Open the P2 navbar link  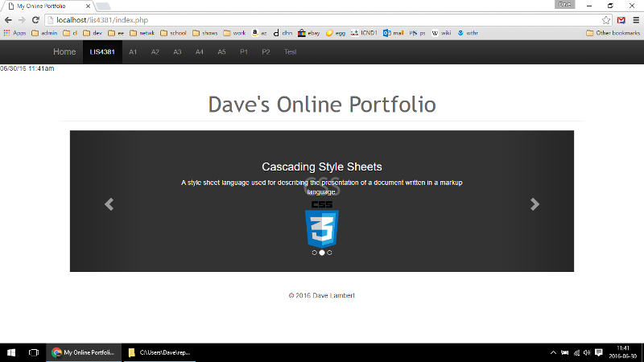point(266,51)
